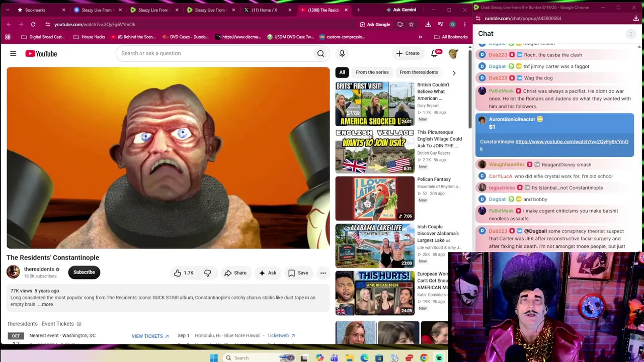
Task: Open the DVD Cases bookmark
Action: [186, 37]
